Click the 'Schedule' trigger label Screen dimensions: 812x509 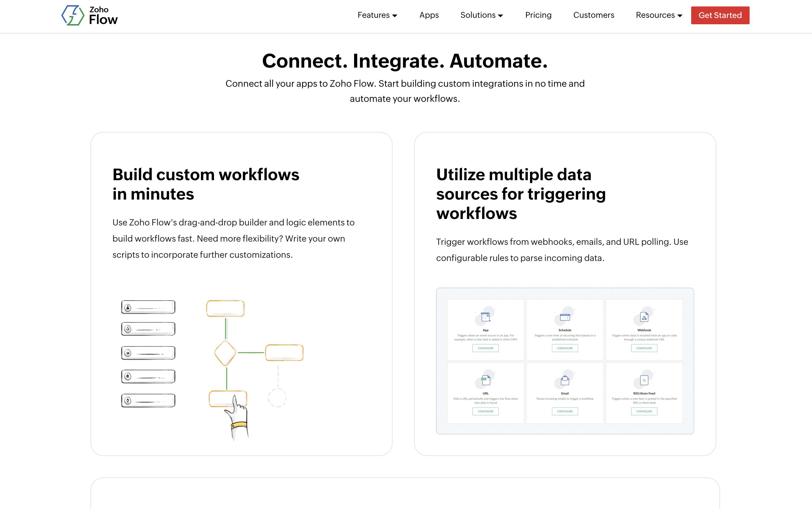click(x=565, y=330)
